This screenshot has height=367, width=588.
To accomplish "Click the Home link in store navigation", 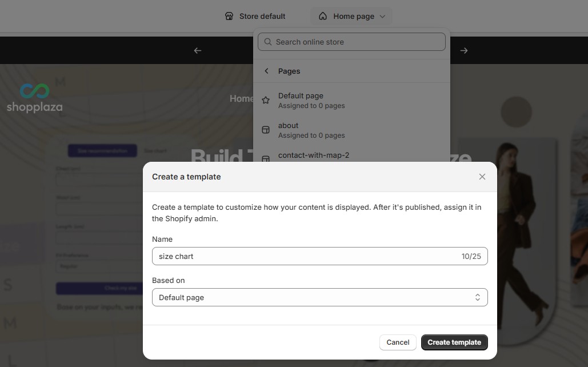I will pos(241,98).
